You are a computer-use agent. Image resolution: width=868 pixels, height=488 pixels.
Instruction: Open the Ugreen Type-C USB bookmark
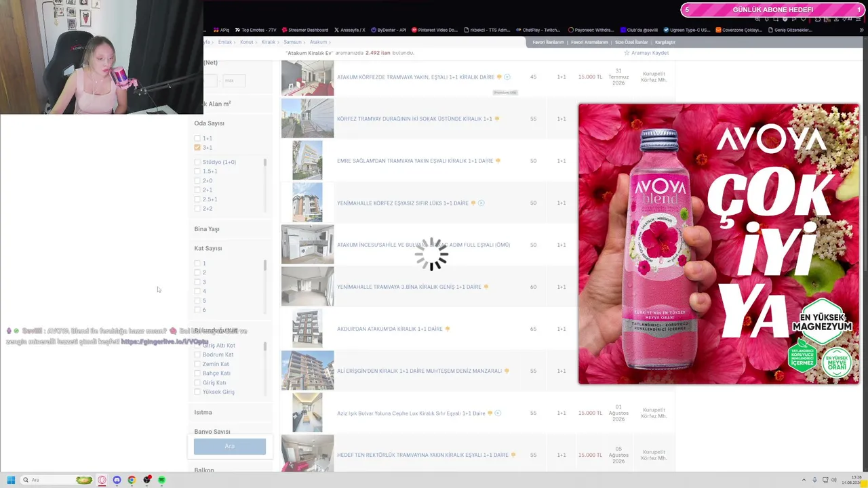(x=687, y=30)
